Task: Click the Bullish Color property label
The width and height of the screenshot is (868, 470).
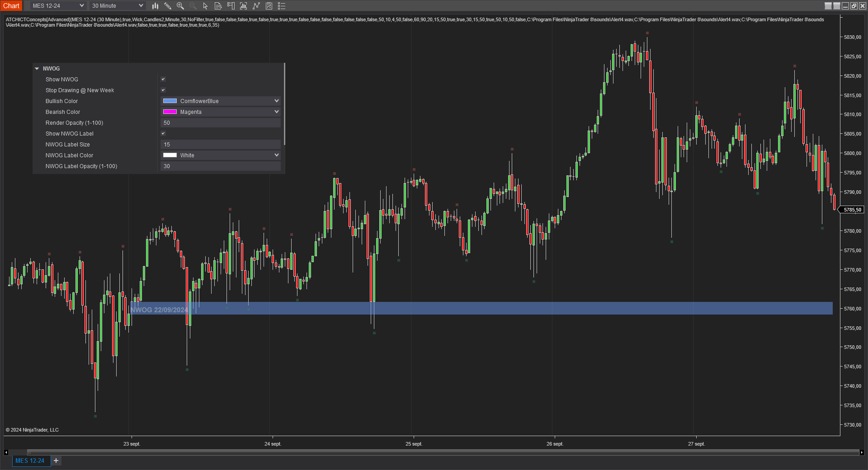Action: click(61, 101)
